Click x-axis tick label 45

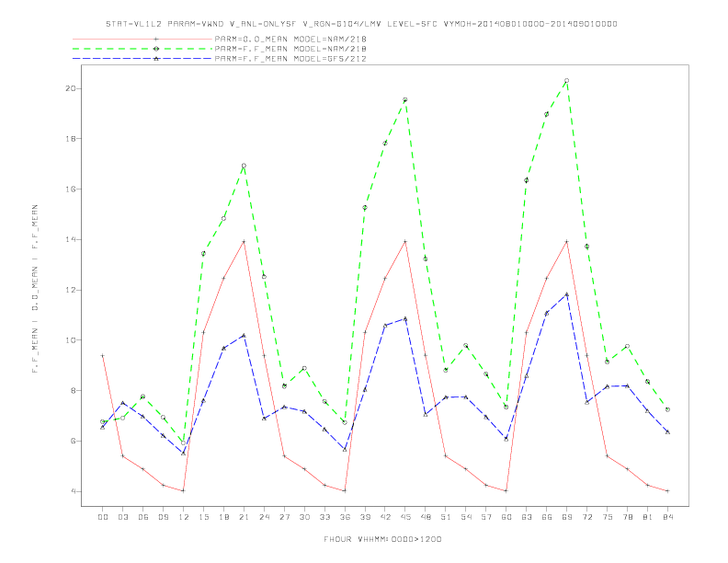click(x=405, y=517)
